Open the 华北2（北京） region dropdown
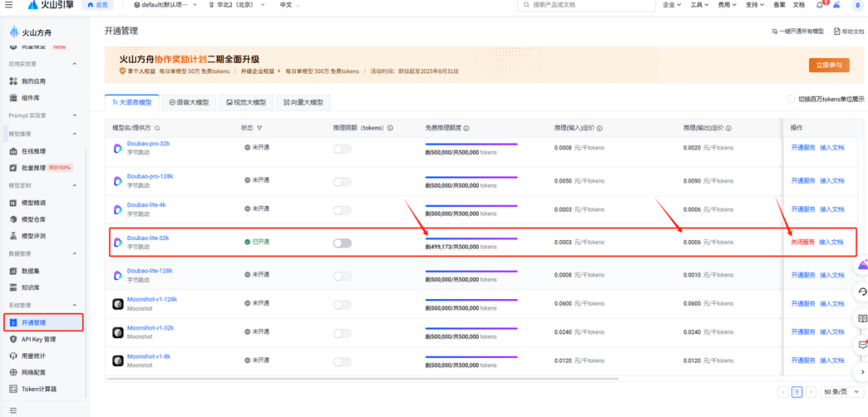Image resolution: width=868 pixels, height=417 pixels. pyautogui.click(x=241, y=5)
